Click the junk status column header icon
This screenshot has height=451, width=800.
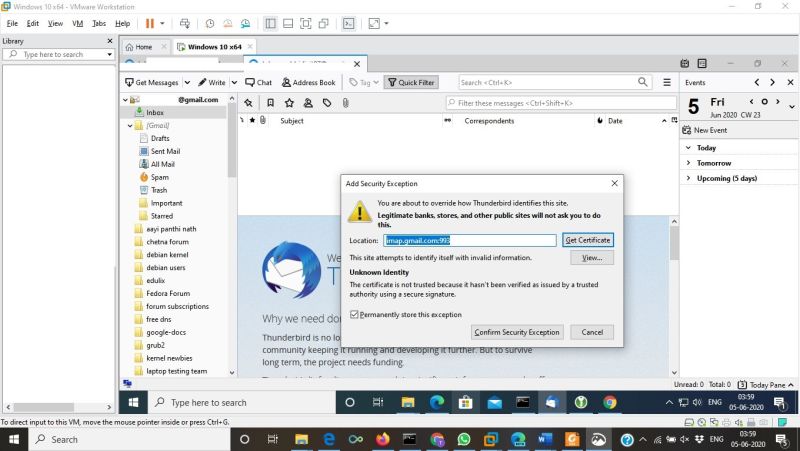tap(599, 121)
